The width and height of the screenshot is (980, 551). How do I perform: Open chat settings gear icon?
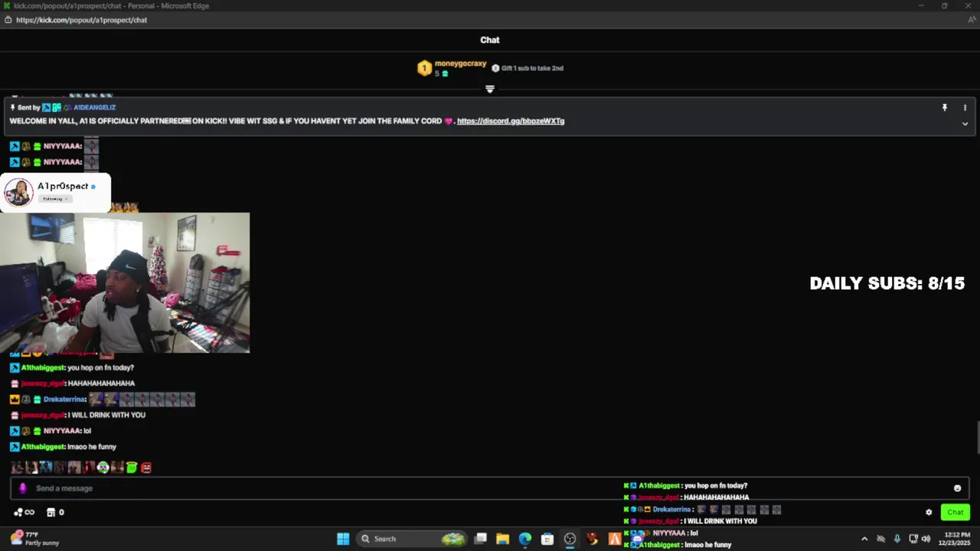pos(929,513)
